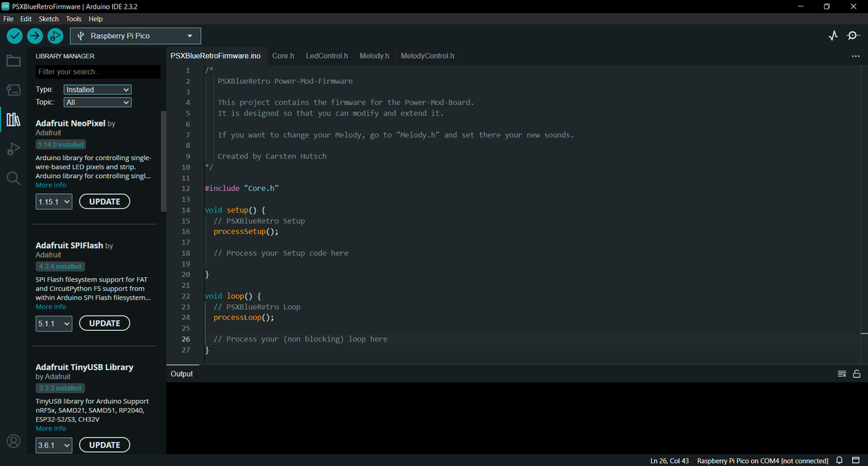Image resolution: width=868 pixels, height=466 pixels.
Task: Click More info under Adafruit SPIFlash
Action: pyautogui.click(x=51, y=307)
